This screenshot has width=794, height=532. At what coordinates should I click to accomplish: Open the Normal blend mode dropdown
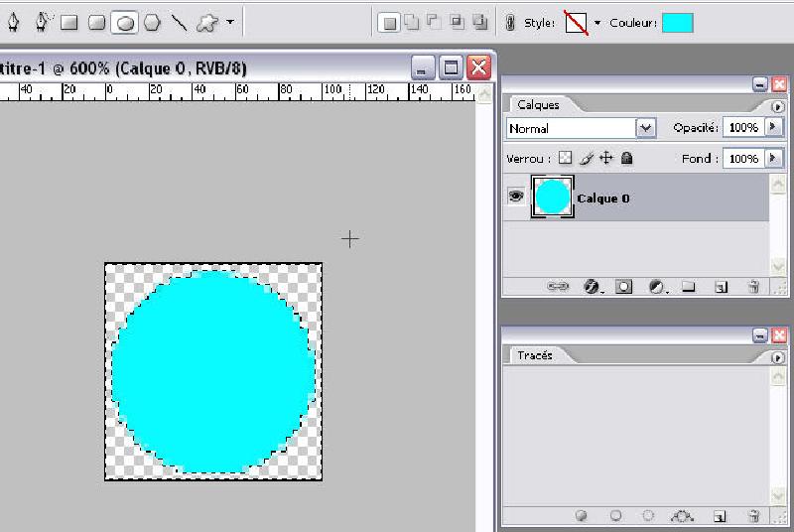click(646, 128)
